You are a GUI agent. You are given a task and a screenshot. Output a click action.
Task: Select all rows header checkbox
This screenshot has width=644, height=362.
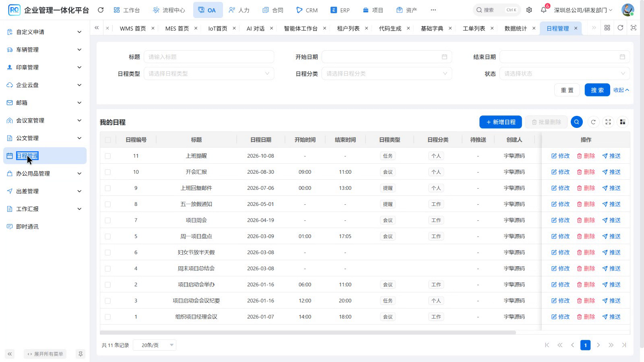108,140
